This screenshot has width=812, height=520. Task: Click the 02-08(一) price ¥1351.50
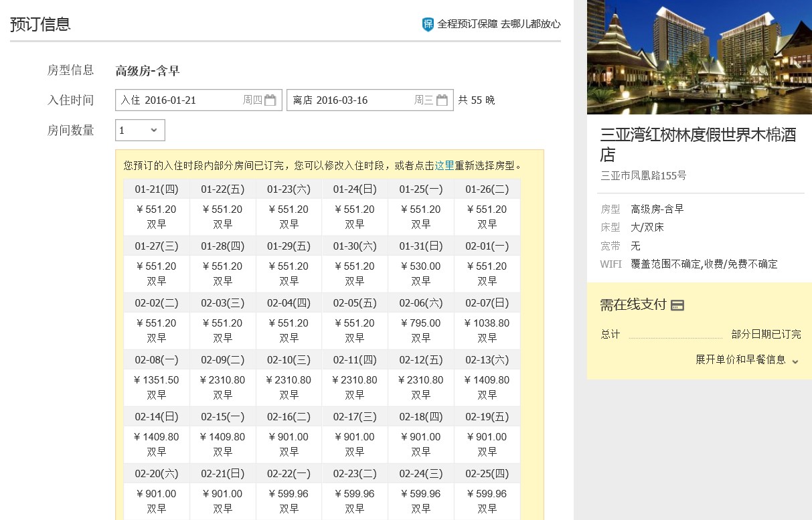[x=157, y=380]
